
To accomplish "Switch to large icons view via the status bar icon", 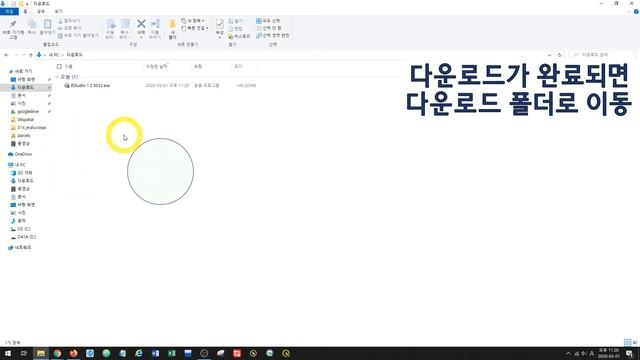I will click(635, 342).
